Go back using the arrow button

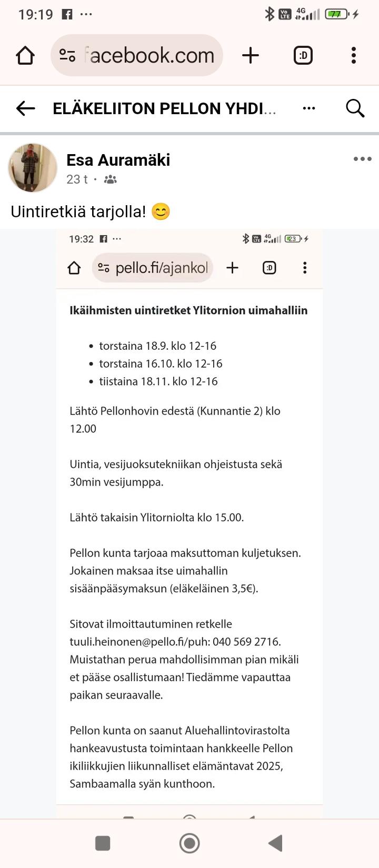[25, 108]
